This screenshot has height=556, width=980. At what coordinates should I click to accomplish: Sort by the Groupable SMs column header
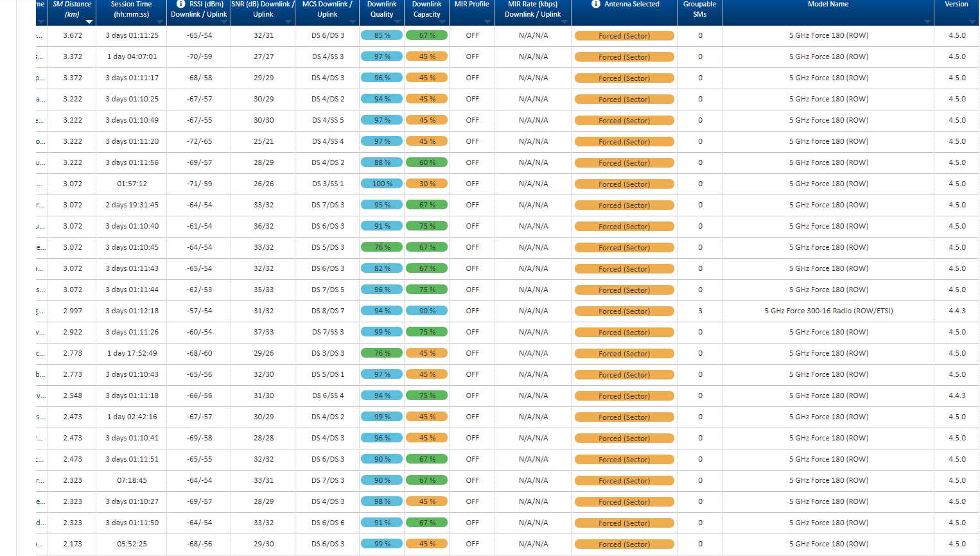coord(699,9)
